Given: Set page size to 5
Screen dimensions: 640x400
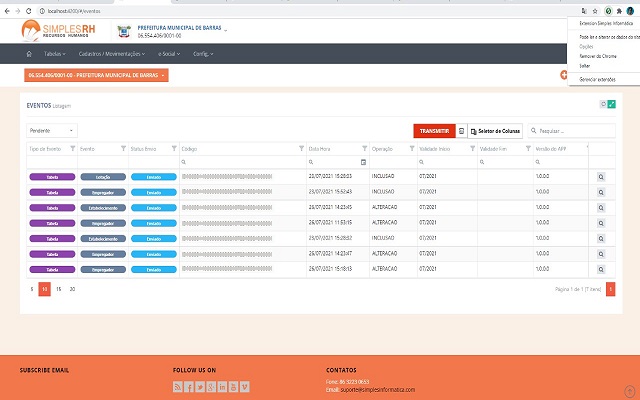Looking at the screenshot, I should pyautogui.click(x=32, y=289).
